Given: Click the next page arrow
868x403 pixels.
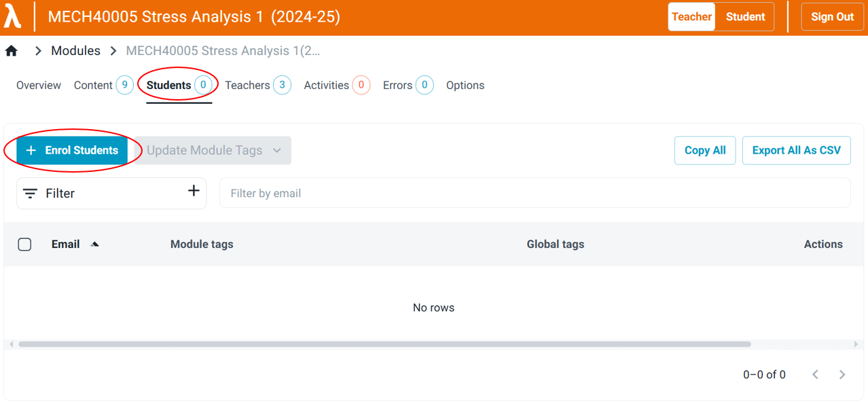Looking at the screenshot, I should coord(842,374).
